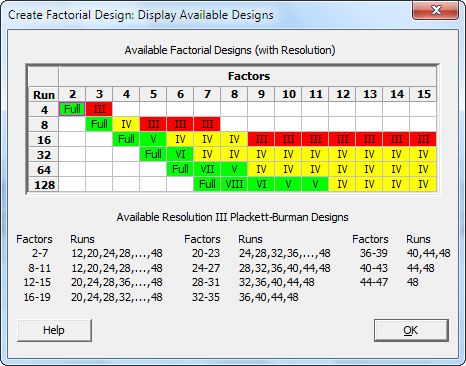Click the IV cell for 128 runs, 15 factors
The height and width of the screenshot is (366, 466).
[x=423, y=184]
